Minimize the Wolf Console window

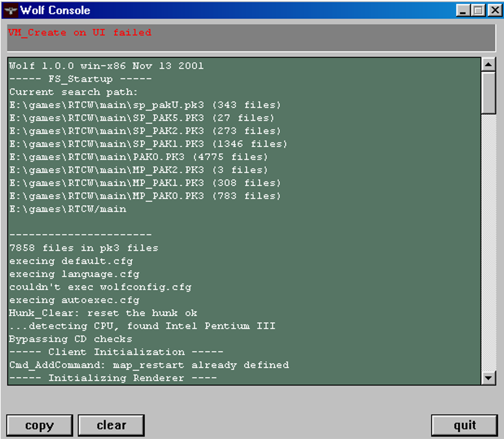pyautogui.click(x=463, y=10)
